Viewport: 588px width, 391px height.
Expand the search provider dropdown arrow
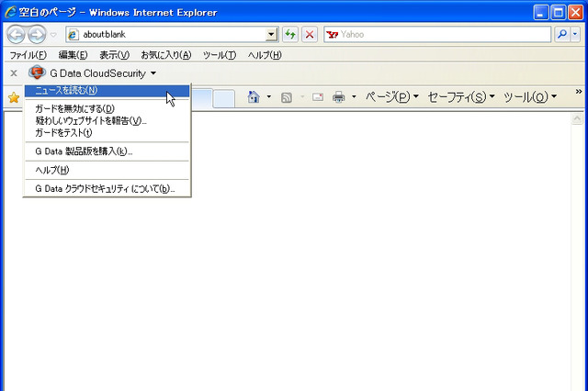point(575,34)
